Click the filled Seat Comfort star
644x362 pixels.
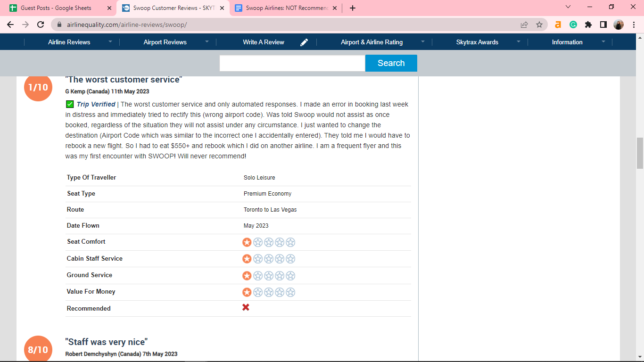click(247, 242)
